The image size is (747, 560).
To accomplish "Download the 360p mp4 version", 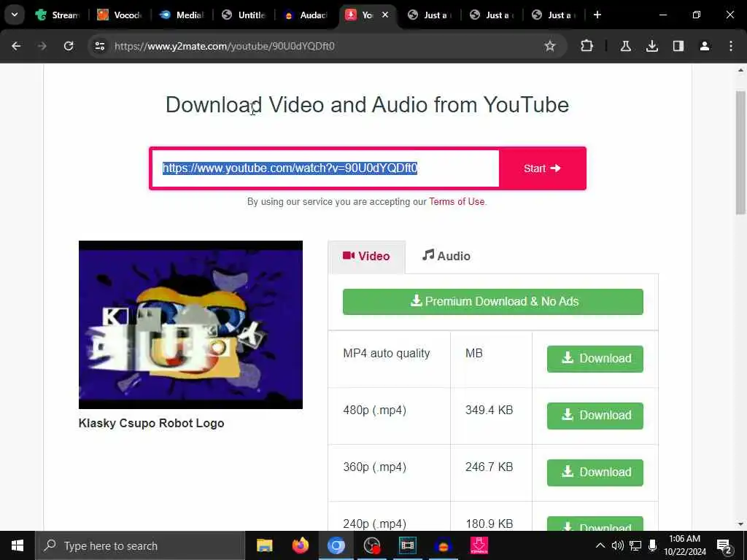I will [x=595, y=472].
